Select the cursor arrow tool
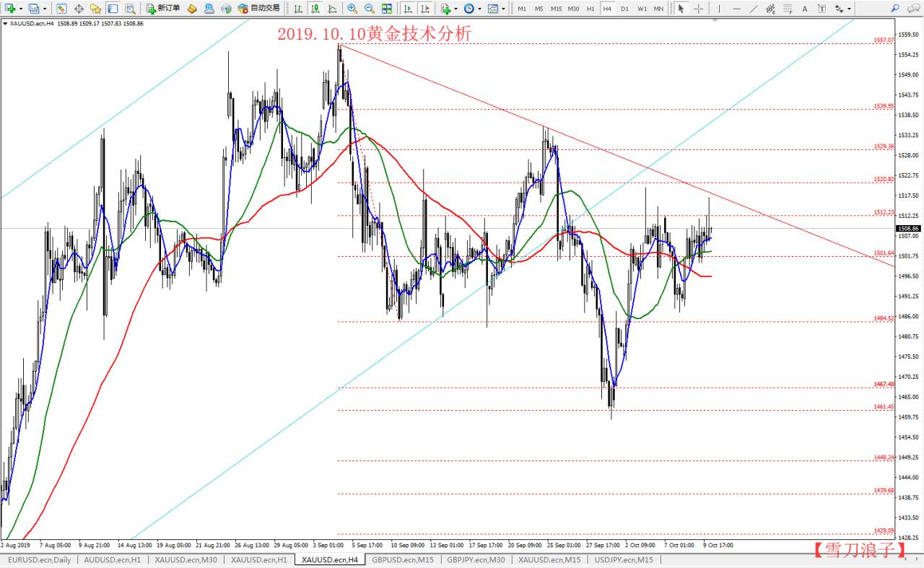Viewport: 924px width, 568px height. click(x=681, y=9)
